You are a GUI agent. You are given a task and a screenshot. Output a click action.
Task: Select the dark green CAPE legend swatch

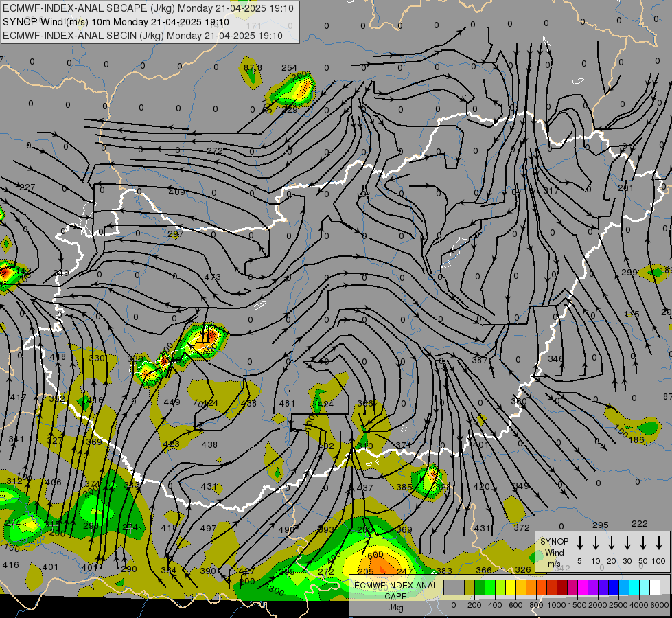coord(480,587)
